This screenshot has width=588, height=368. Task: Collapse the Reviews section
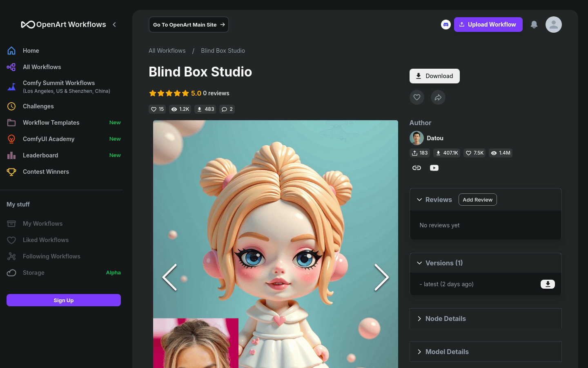click(x=419, y=200)
